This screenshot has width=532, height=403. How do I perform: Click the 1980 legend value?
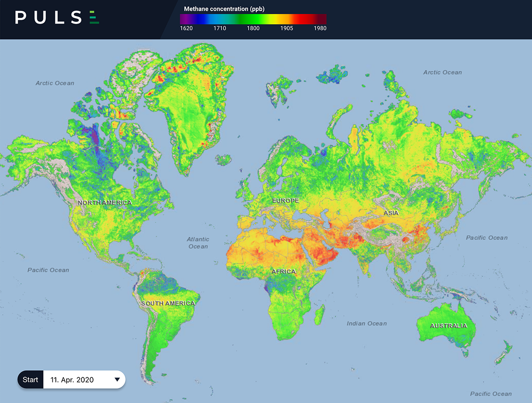[320, 28]
